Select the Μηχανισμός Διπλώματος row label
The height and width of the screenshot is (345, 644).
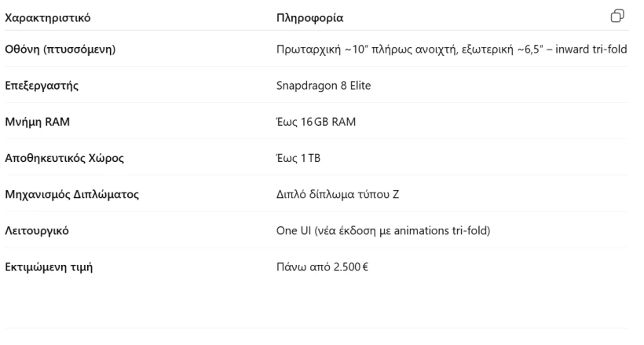coord(72,194)
